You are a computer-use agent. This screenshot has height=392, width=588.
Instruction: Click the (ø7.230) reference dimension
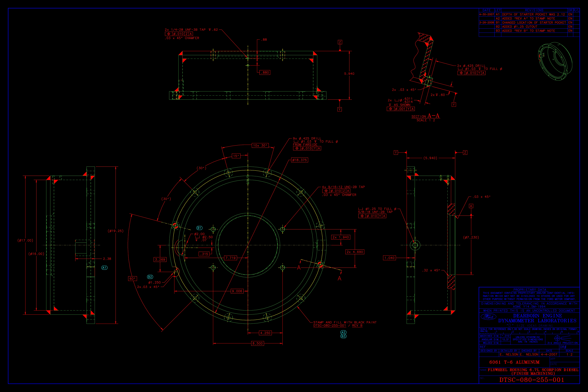(x=471, y=237)
